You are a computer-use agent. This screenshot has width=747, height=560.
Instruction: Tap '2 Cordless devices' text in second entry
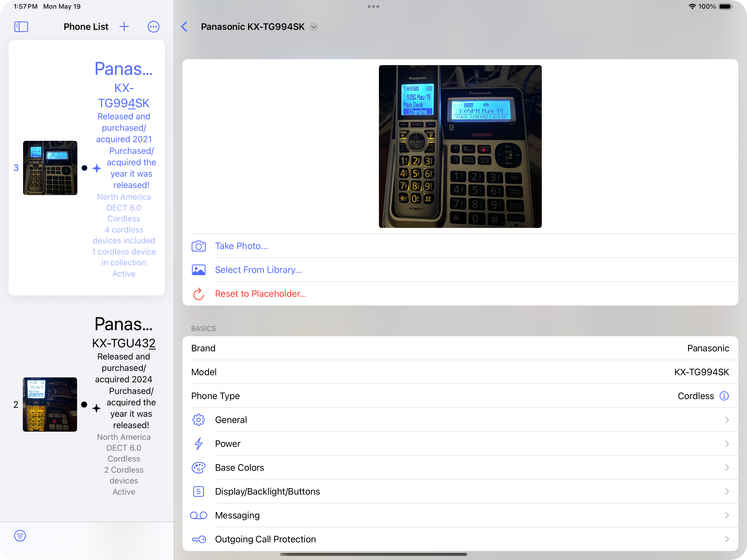[x=124, y=475]
